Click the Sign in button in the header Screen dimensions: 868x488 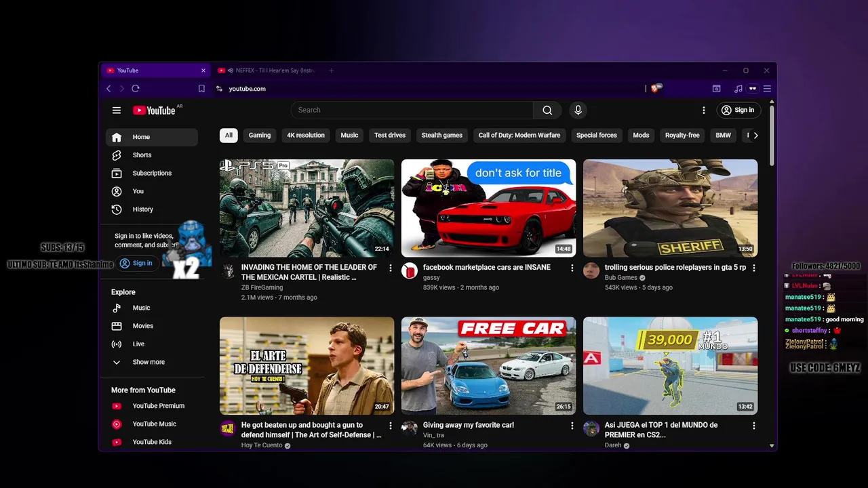738,110
